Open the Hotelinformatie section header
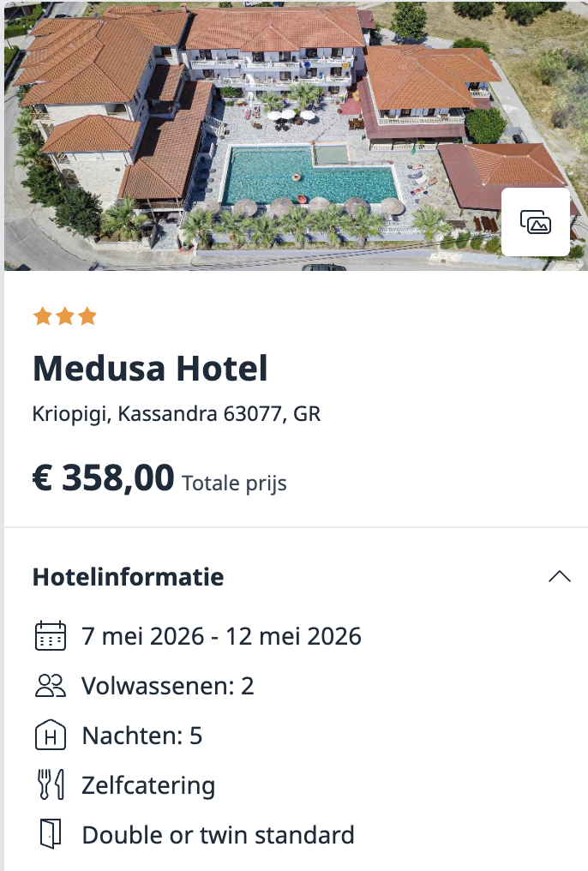 [127, 577]
